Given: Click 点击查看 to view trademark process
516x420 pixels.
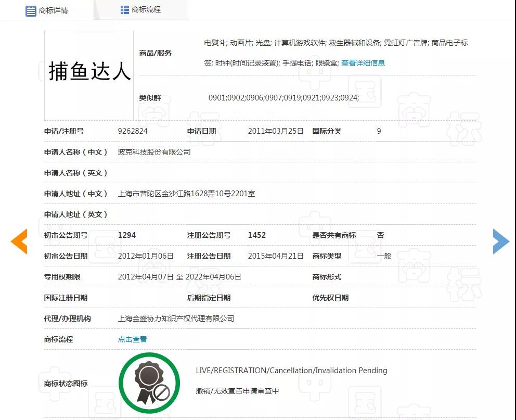Looking at the screenshot, I should tap(132, 339).
